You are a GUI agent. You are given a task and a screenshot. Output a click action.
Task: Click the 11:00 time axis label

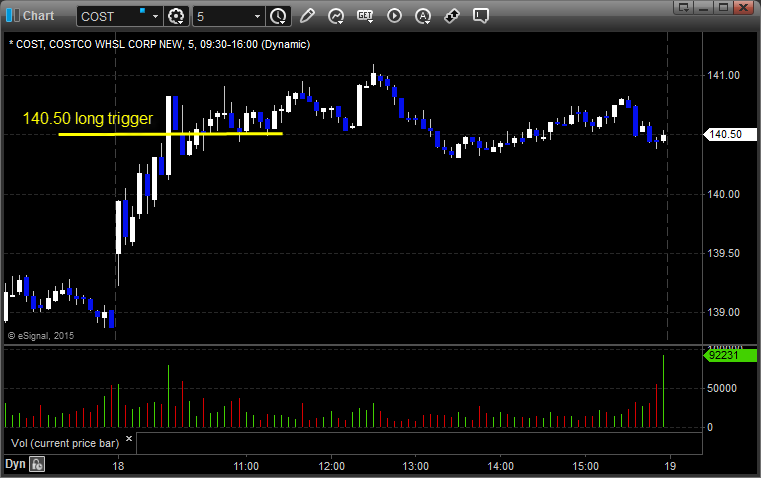click(x=246, y=466)
